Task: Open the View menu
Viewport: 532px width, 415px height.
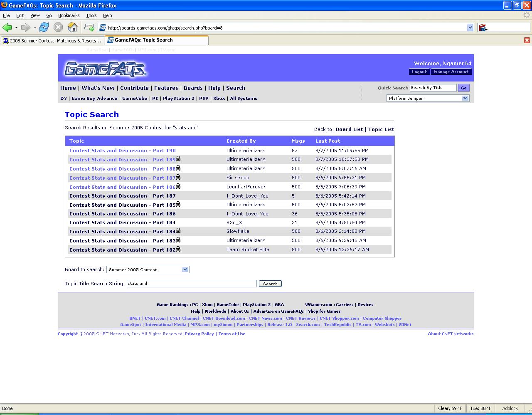Action: pyautogui.click(x=35, y=15)
